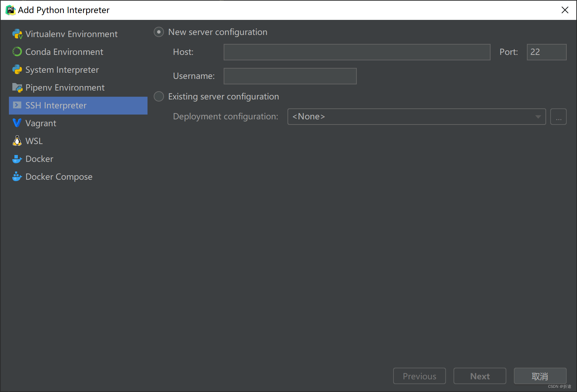
Task: Choose Virtualenv Environment in the sidebar
Action: coord(78,34)
